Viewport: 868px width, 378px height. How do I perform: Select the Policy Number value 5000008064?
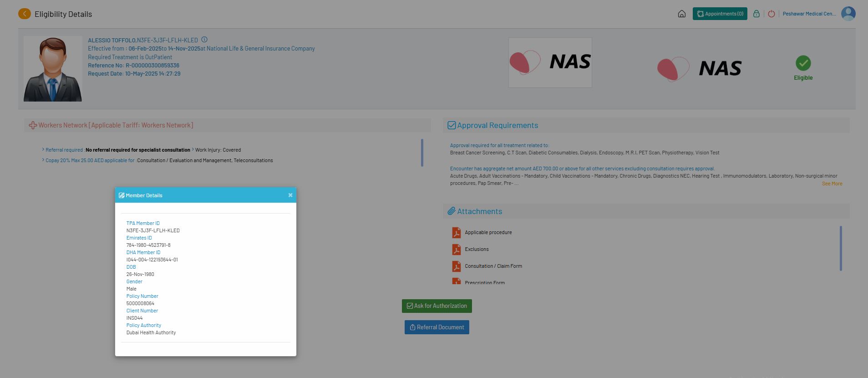[x=140, y=303]
